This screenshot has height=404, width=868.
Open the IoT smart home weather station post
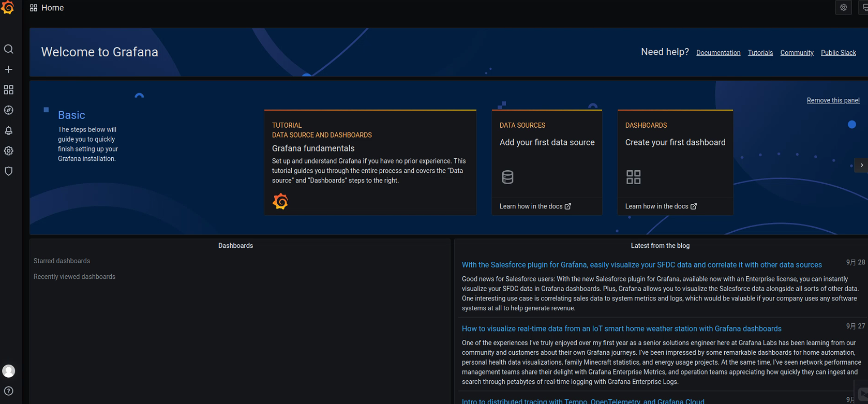pos(622,328)
